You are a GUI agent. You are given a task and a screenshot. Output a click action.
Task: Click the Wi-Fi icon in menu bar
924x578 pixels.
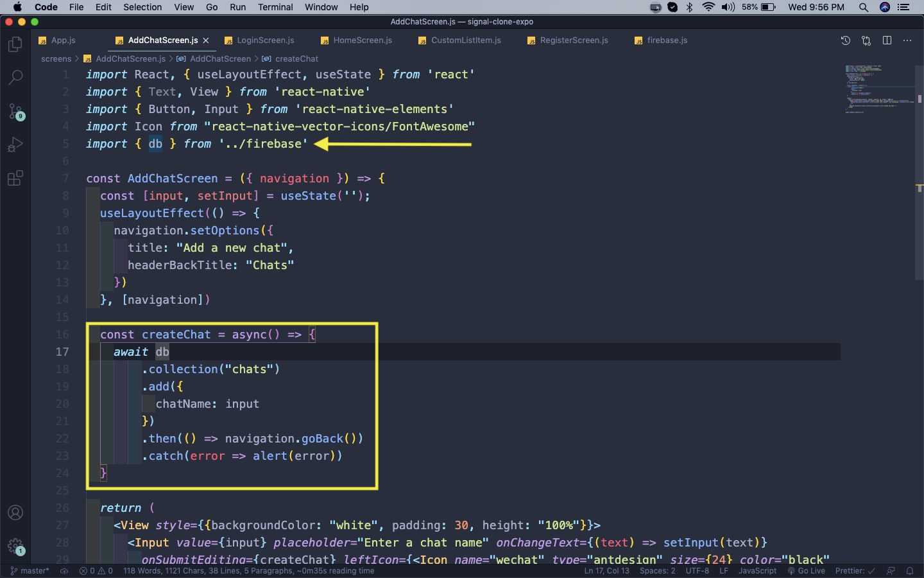pos(708,7)
